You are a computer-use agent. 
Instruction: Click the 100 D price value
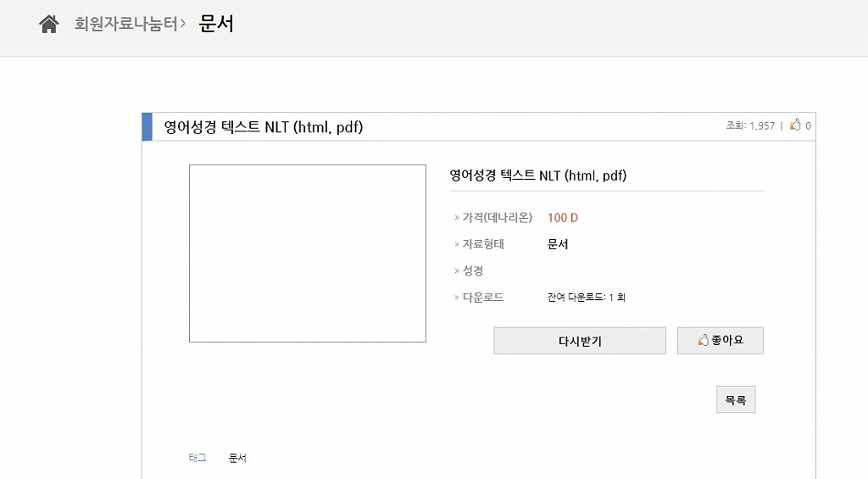tap(563, 218)
